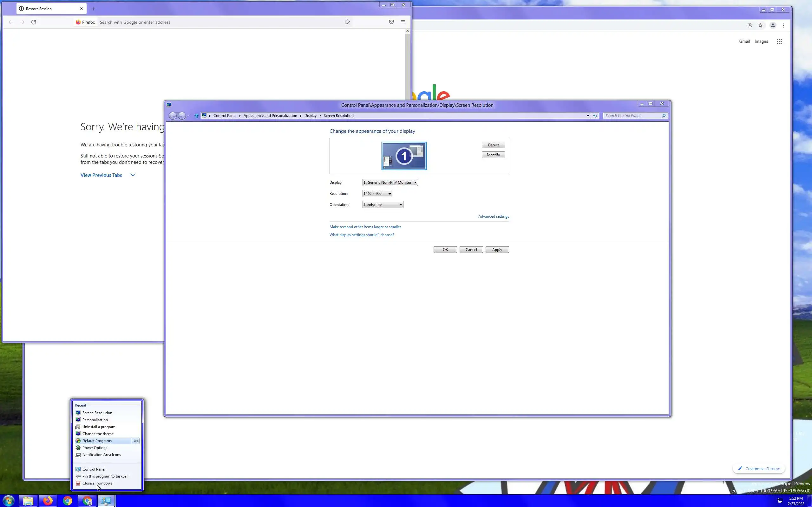Expand the Orientation Landscape dropdown
This screenshot has width=812, height=507.
pyautogui.click(x=383, y=205)
